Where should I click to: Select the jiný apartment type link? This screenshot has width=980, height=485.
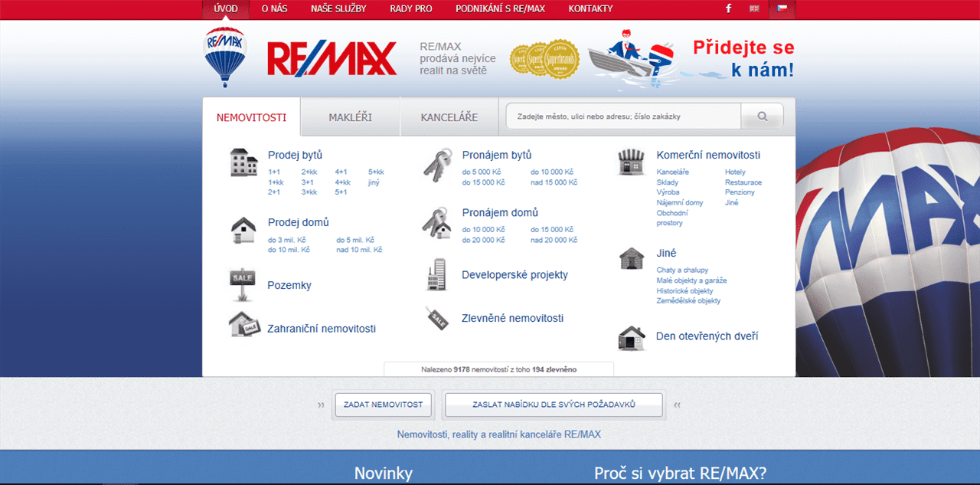point(374,182)
